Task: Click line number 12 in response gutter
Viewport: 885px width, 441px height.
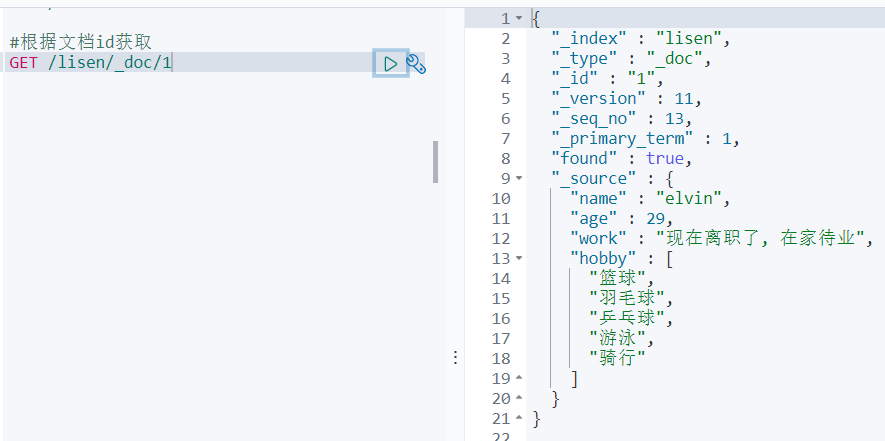Action: [x=501, y=239]
